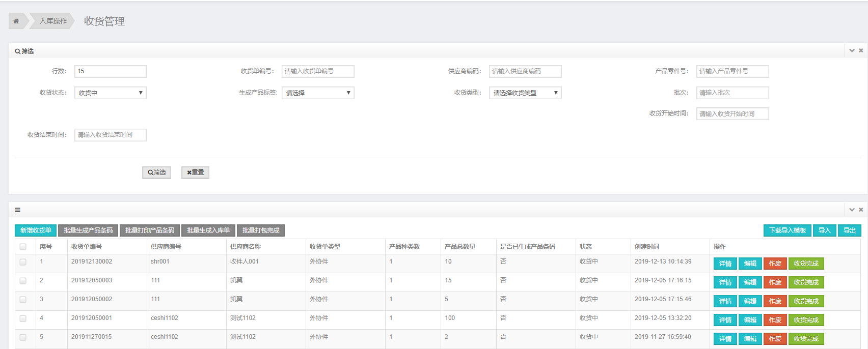Focus the 收货单编号 input field

point(317,71)
